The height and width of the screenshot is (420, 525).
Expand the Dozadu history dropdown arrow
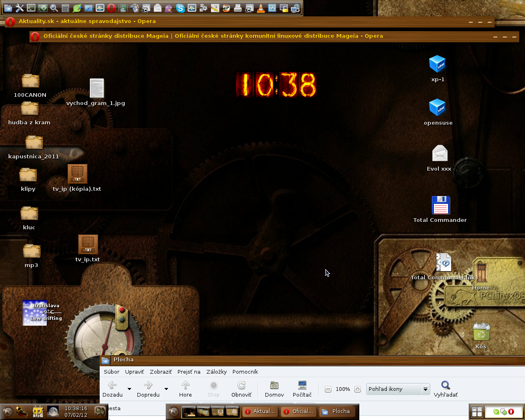point(130,389)
